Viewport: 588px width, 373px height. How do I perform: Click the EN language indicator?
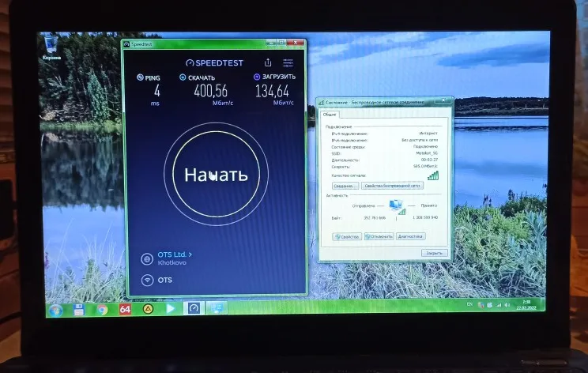click(x=469, y=304)
